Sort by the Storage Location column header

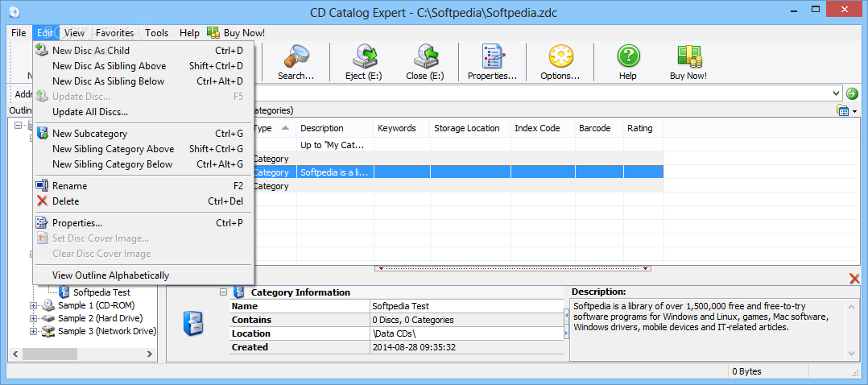(470, 128)
